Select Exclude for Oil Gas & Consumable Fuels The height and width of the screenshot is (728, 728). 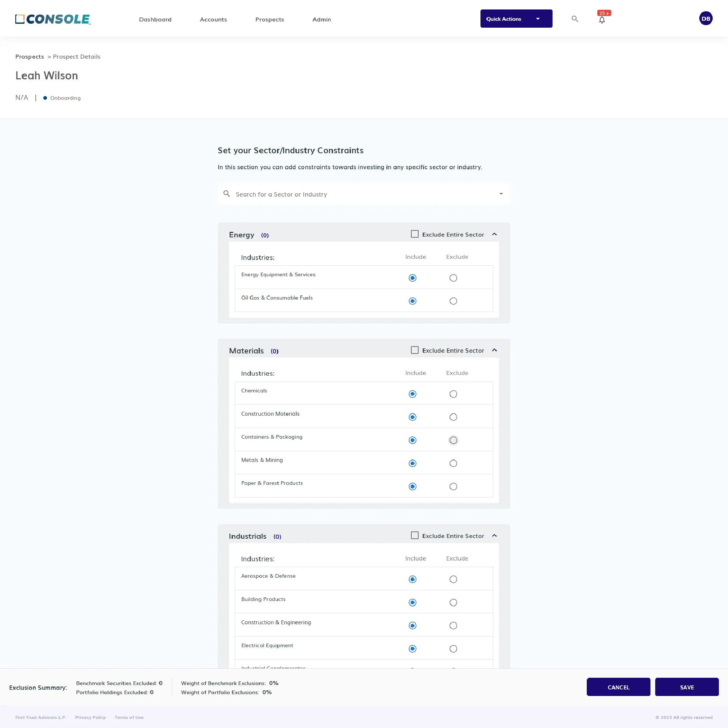[x=453, y=301]
